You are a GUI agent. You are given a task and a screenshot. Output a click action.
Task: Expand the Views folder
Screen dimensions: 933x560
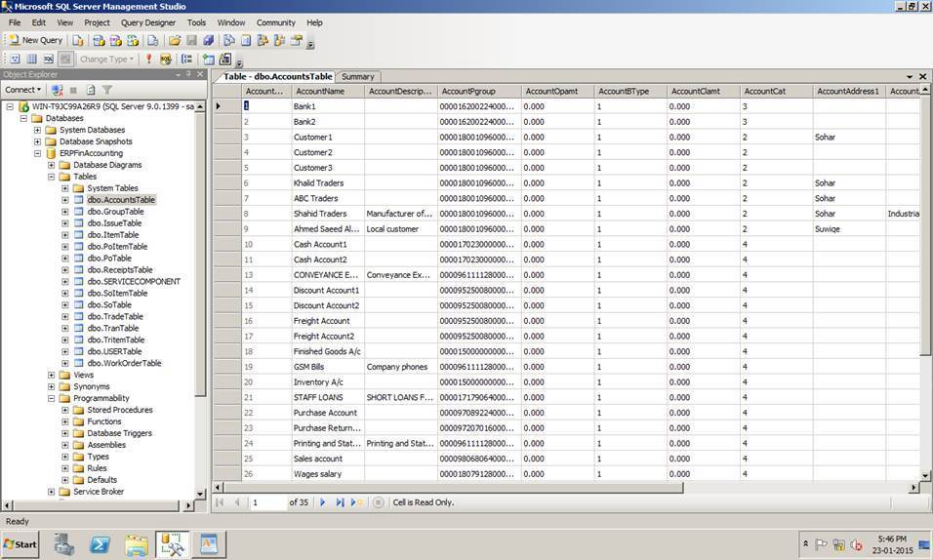pyautogui.click(x=51, y=375)
